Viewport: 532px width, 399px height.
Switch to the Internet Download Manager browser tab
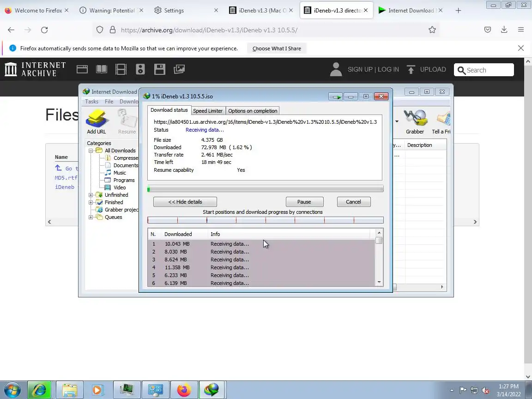(411, 11)
